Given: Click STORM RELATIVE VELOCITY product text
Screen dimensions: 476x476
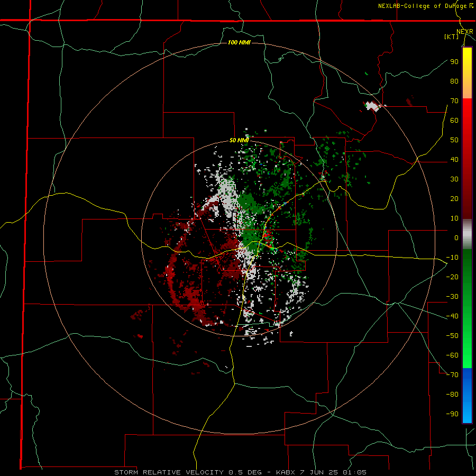Looking at the screenshot, I should pos(169,472).
